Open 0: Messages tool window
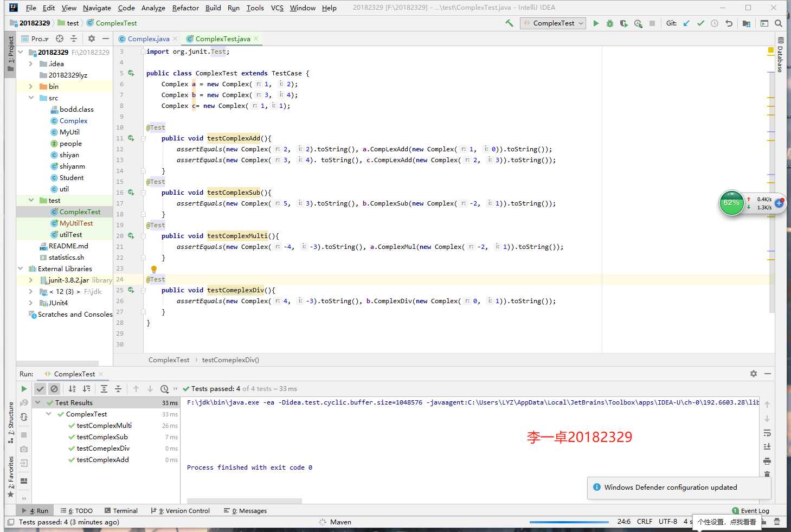Viewport: 791px width, 532px height. click(245, 510)
